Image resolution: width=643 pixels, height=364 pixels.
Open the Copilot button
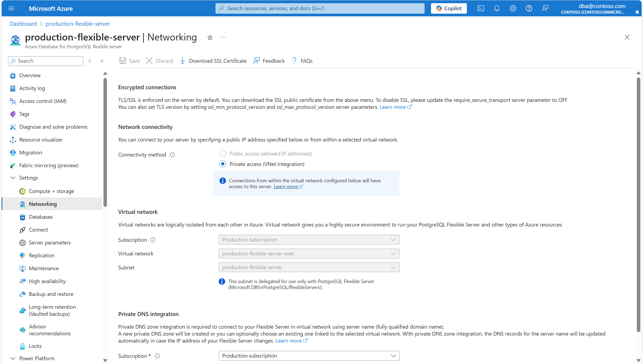point(449,8)
